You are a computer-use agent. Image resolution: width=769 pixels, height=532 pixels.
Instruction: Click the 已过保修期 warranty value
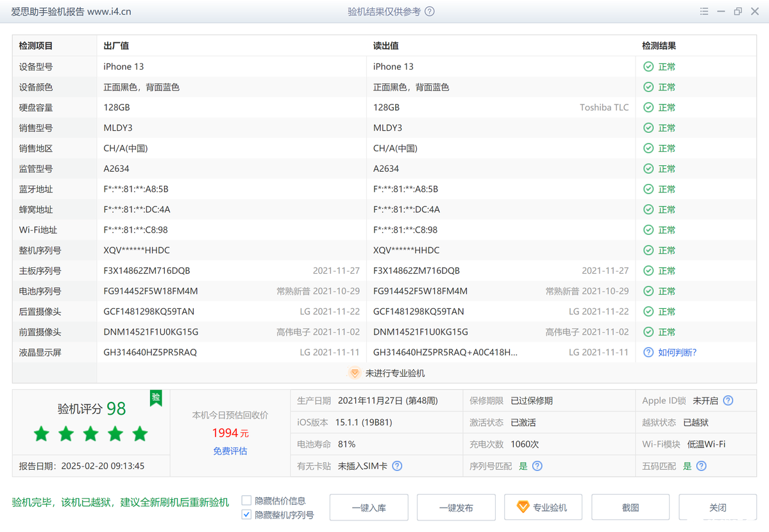coord(532,401)
